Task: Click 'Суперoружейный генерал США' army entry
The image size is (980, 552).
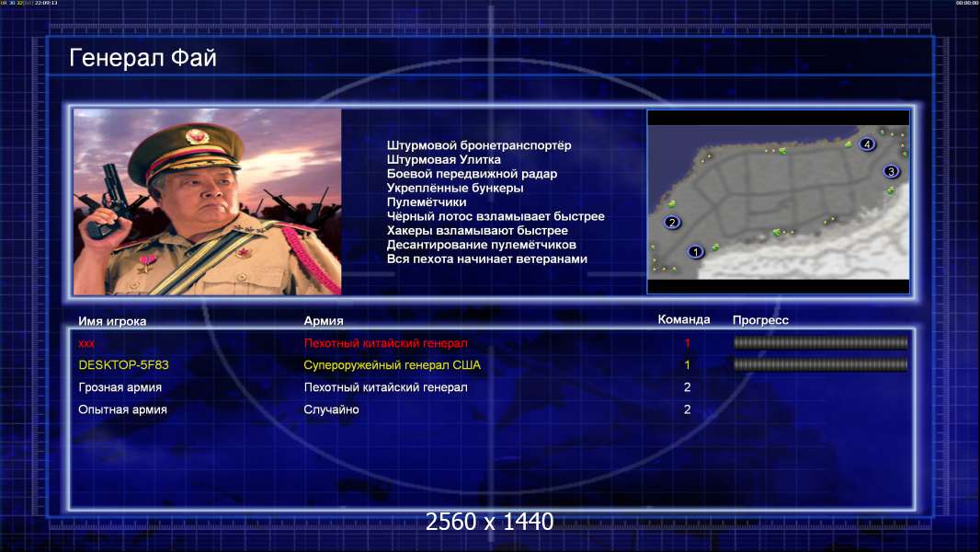Action: click(x=392, y=365)
